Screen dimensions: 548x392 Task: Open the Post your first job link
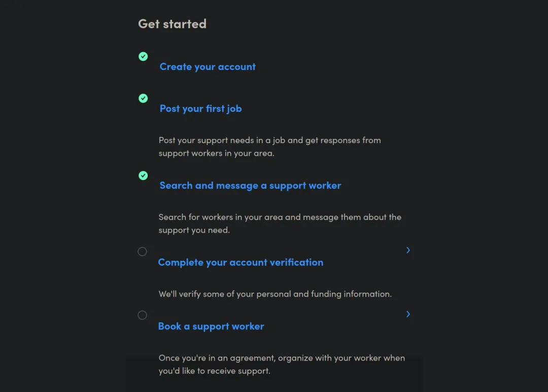click(x=200, y=109)
